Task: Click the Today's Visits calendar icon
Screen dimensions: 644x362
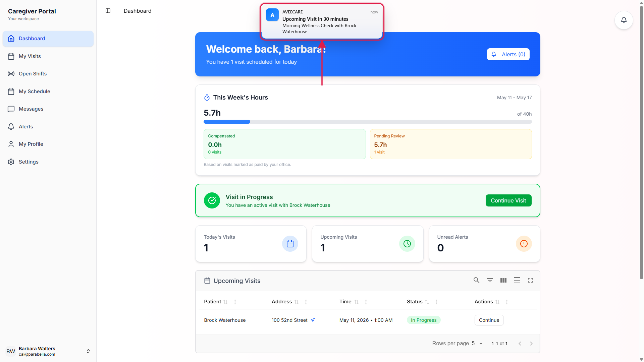Action: point(290,244)
